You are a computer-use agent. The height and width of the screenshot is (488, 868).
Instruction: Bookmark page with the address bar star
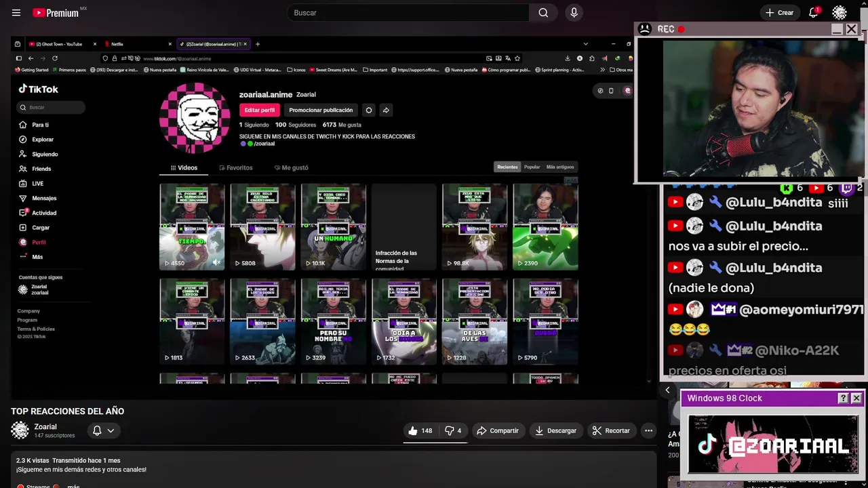coord(517,58)
